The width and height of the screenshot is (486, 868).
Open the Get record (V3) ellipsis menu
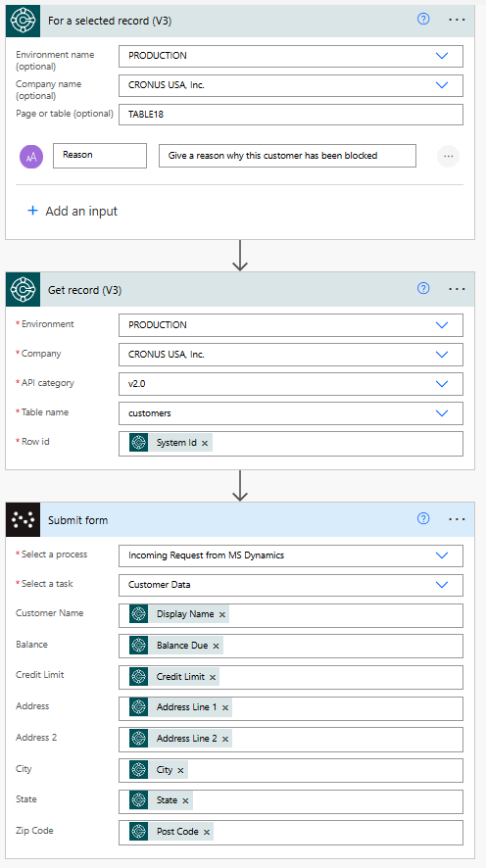pyautogui.click(x=457, y=289)
